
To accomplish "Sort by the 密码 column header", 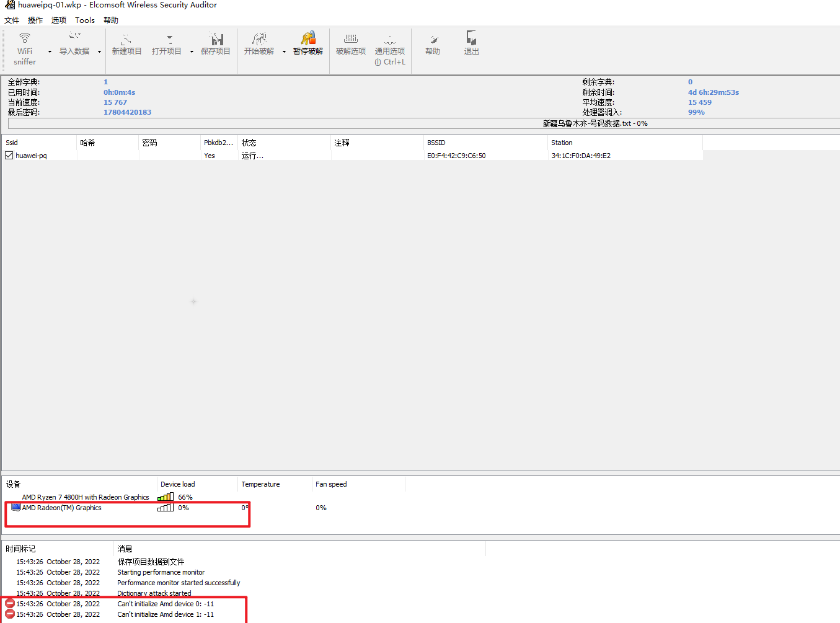I will [x=170, y=143].
